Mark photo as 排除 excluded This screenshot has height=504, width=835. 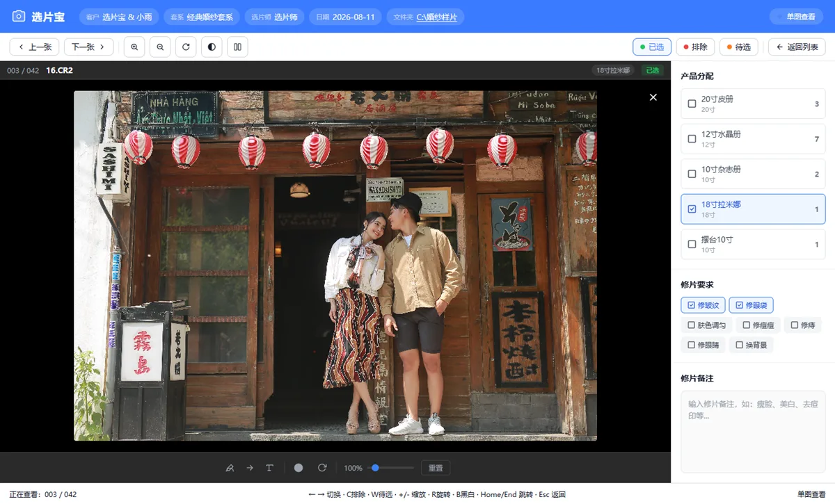click(x=695, y=47)
